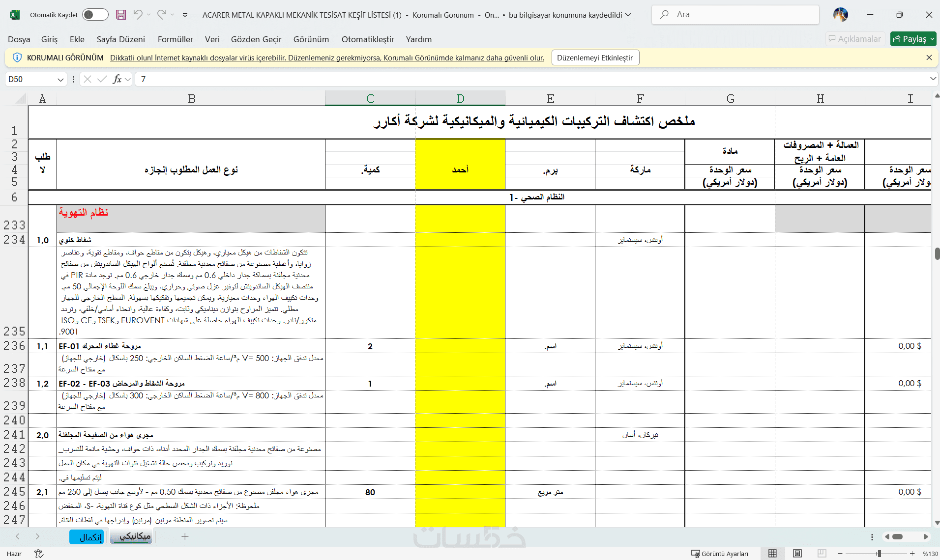Click the Açıklamalar comments button

click(x=855, y=39)
